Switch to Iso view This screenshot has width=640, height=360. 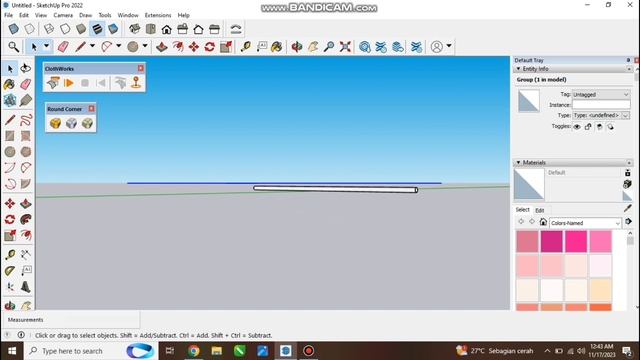pos(134,29)
